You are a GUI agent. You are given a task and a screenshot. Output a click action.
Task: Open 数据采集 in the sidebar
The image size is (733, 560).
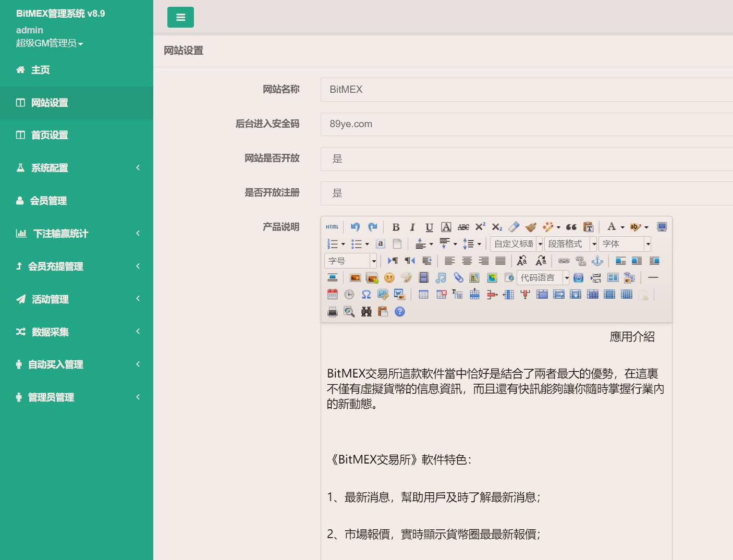(x=77, y=332)
